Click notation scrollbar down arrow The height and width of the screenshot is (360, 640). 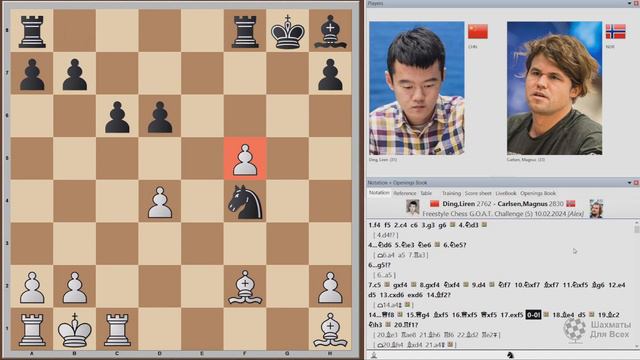(x=636, y=347)
